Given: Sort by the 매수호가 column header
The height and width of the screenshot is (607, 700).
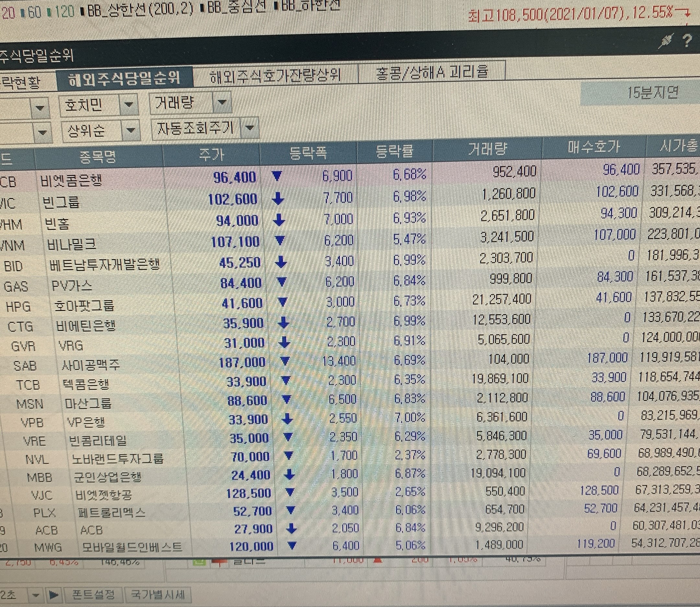Looking at the screenshot, I should pyautogui.click(x=594, y=146).
